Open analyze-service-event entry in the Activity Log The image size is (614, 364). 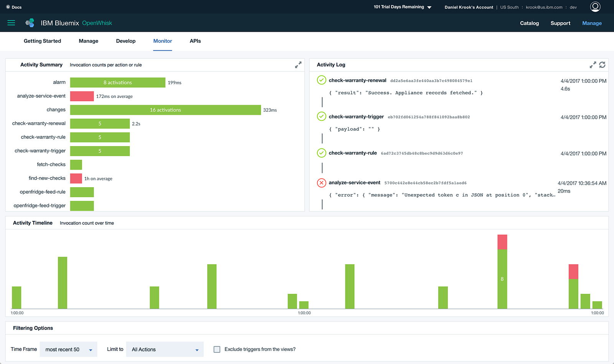coord(355,183)
